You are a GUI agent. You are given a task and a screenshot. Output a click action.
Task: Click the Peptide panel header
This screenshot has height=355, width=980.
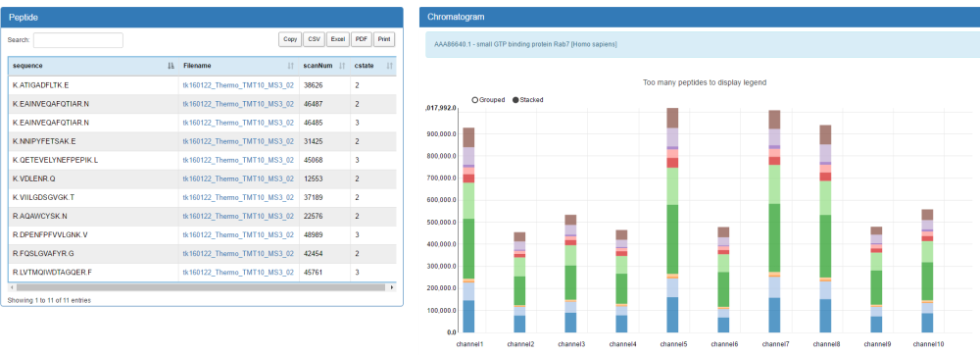pos(202,17)
